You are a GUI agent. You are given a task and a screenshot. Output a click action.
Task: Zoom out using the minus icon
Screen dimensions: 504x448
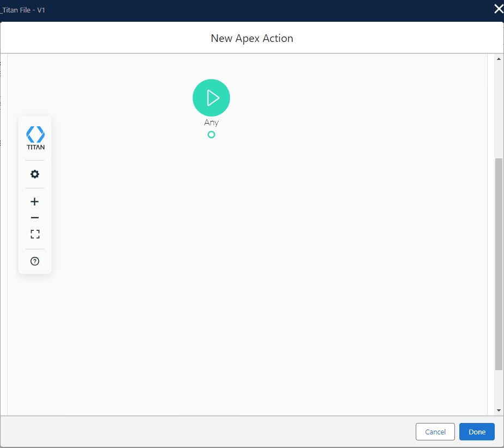tap(34, 217)
